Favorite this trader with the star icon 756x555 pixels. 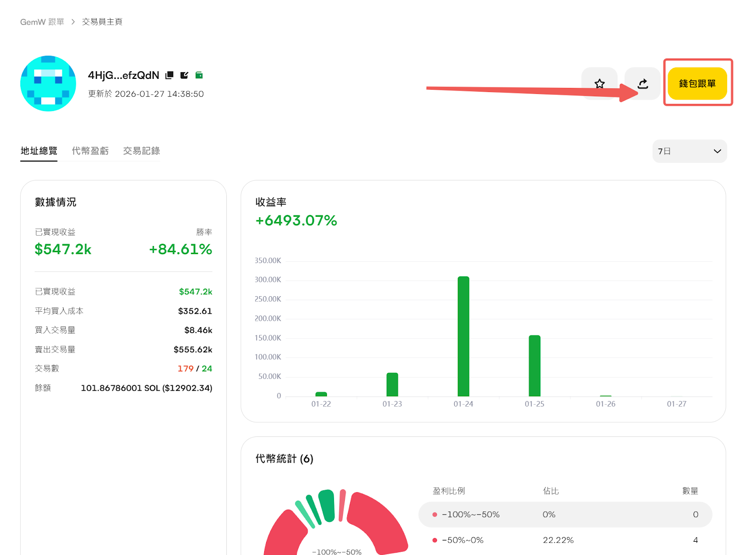[599, 84]
